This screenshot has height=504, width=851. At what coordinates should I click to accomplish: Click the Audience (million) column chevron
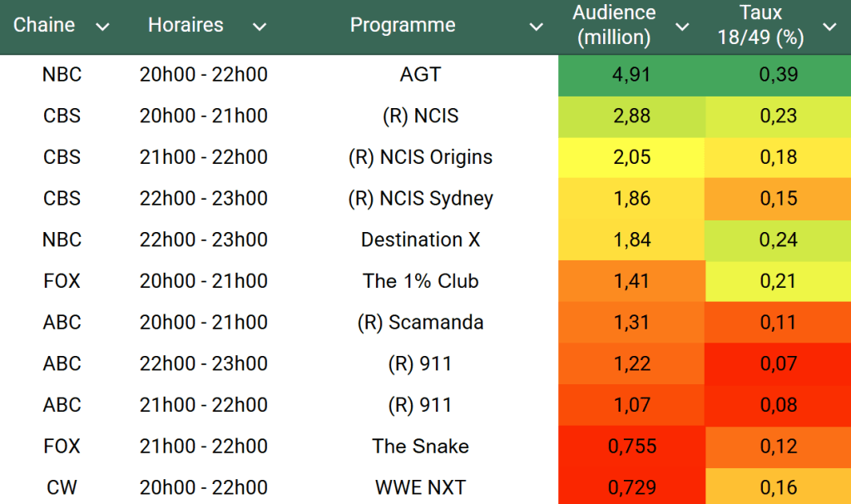tap(682, 27)
